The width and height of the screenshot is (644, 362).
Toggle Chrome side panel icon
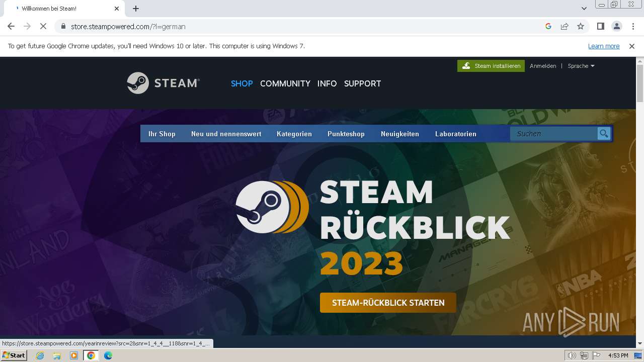pyautogui.click(x=600, y=26)
